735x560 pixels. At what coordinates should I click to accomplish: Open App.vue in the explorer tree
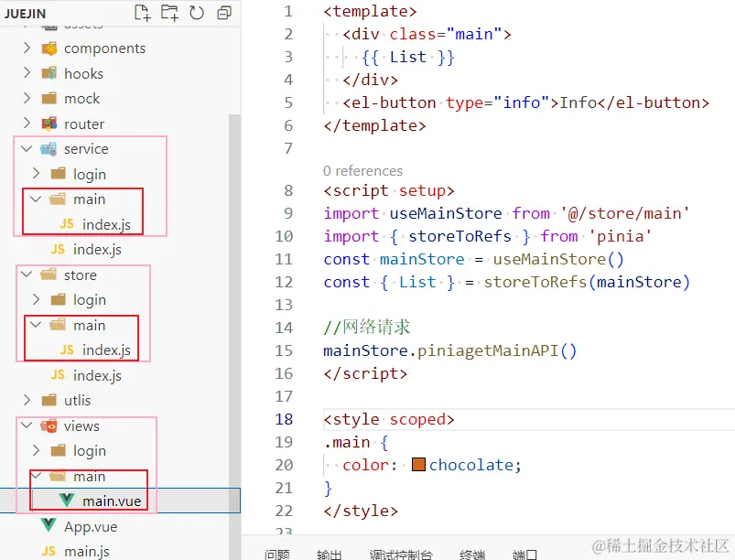(x=91, y=526)
